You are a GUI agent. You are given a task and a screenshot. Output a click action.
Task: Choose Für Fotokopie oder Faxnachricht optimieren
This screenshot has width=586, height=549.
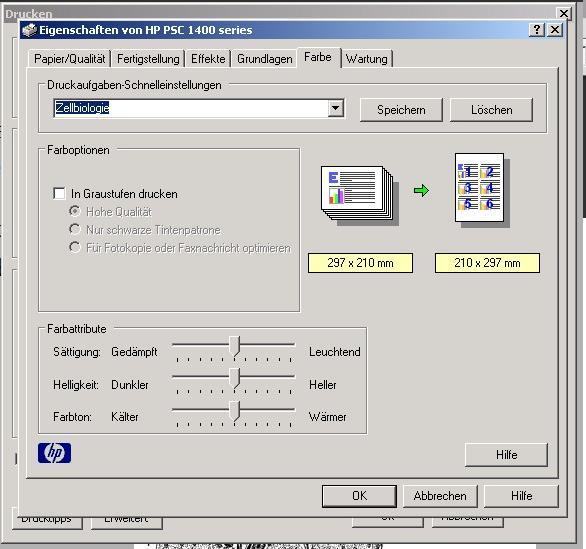[x=75, y=247]
